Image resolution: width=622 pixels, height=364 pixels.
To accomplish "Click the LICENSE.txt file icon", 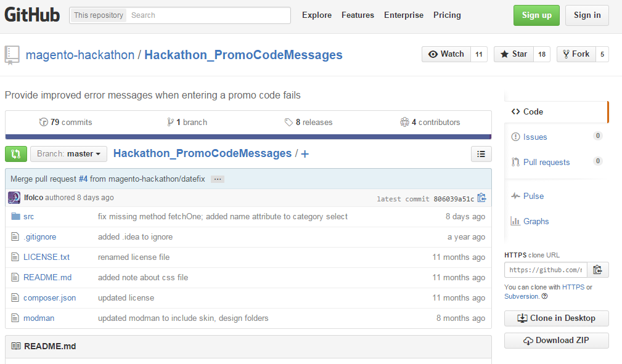I will (x=15, y=257).
